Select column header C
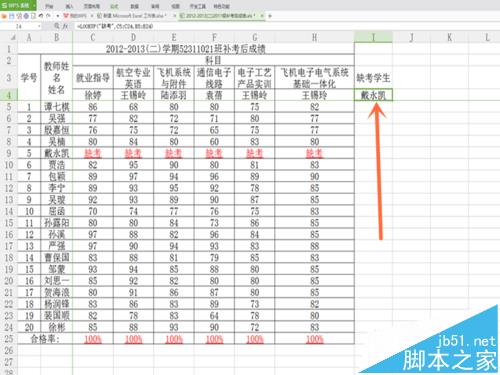The image size is (500, 375). coord(93,37)
